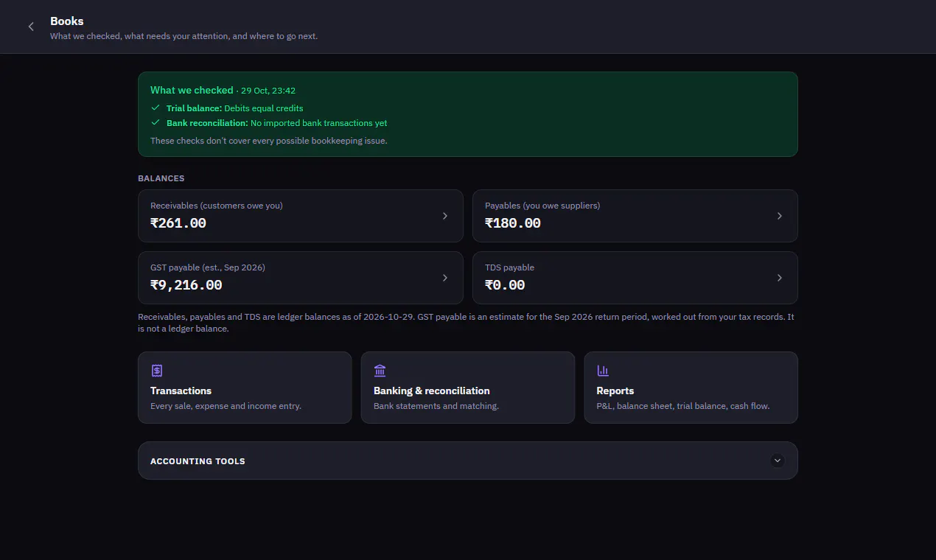Image resolution: width=936 pixels, height=560 pixels.
Task: Click the Bank reconciliation green checkmark
Action: pos(156,122)
